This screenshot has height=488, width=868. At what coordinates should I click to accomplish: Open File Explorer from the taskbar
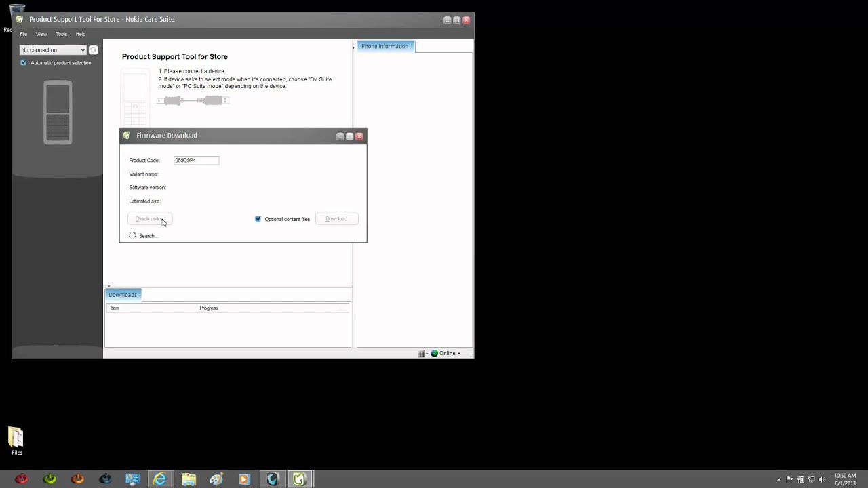pos(189,479)
